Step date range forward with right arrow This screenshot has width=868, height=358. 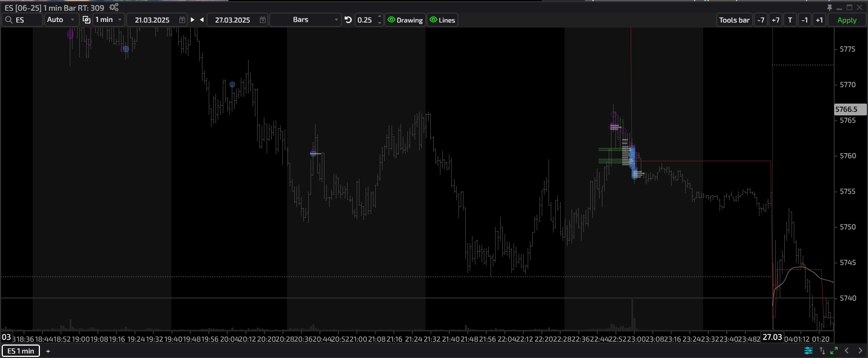[192, 20]
